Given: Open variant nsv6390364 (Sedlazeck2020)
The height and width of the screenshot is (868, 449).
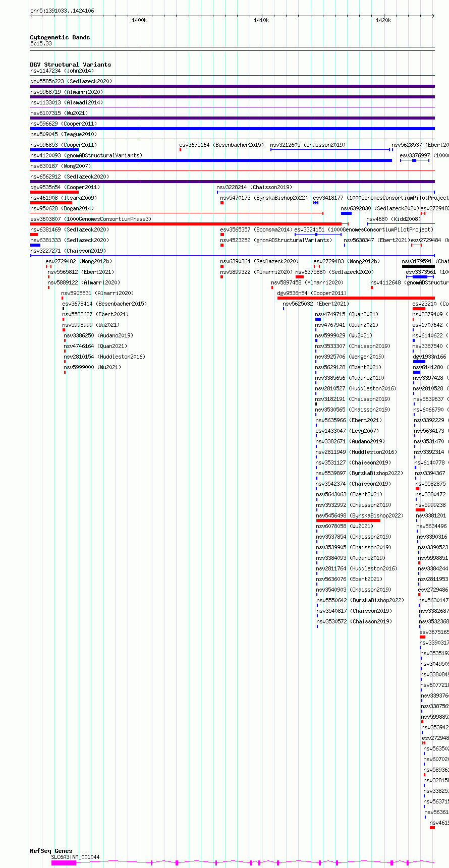Looking at the screenshot, I should tap(259, 262).
